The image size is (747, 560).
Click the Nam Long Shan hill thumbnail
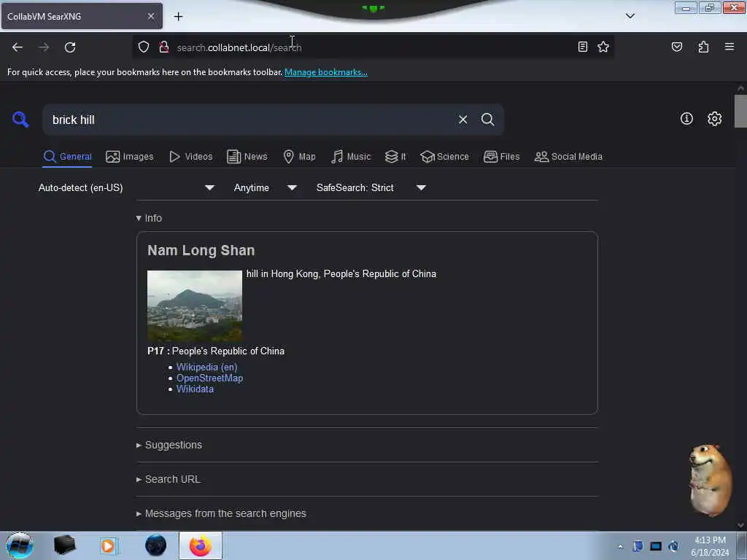point(194,306)
